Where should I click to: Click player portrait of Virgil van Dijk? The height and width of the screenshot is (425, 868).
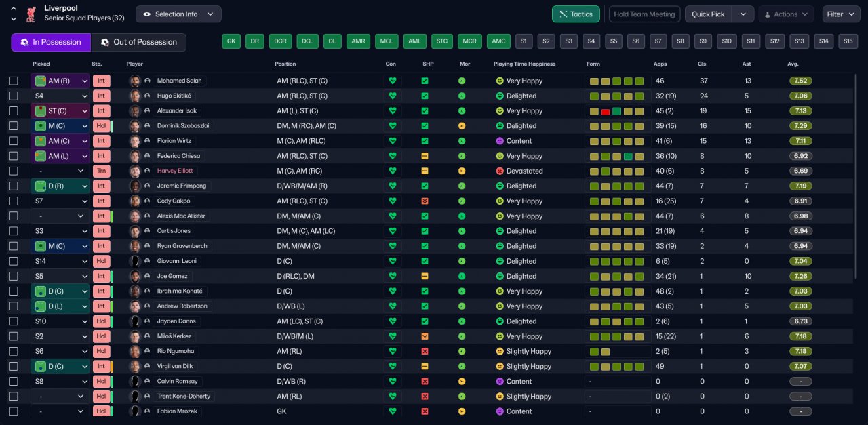135,366
